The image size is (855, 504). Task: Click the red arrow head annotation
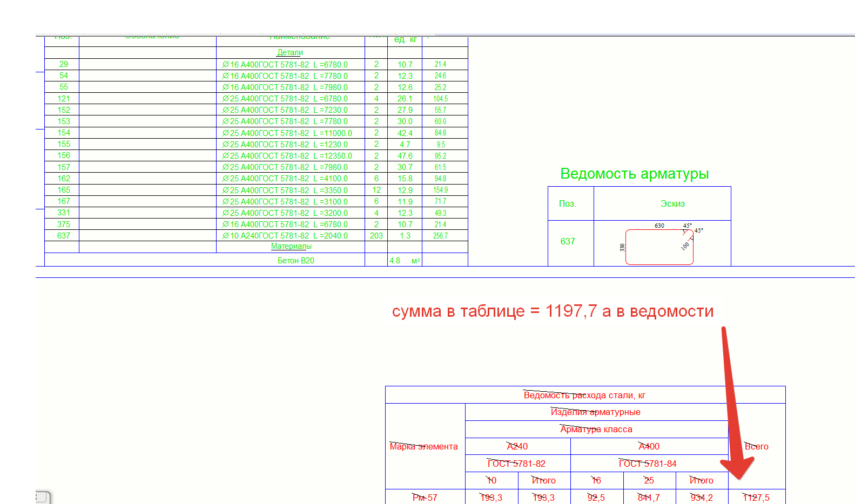click(x=737, y=467)
